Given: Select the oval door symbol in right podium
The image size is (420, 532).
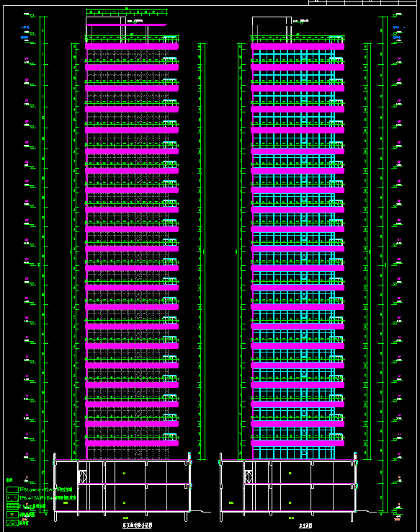Looking at the screenshot, I should coord(249,476).
